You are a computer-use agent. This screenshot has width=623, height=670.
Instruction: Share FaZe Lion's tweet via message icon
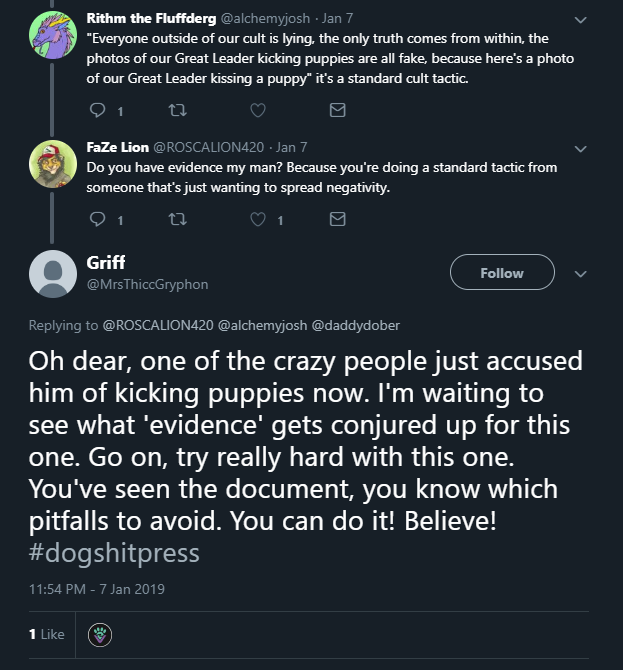coord(338,219)
